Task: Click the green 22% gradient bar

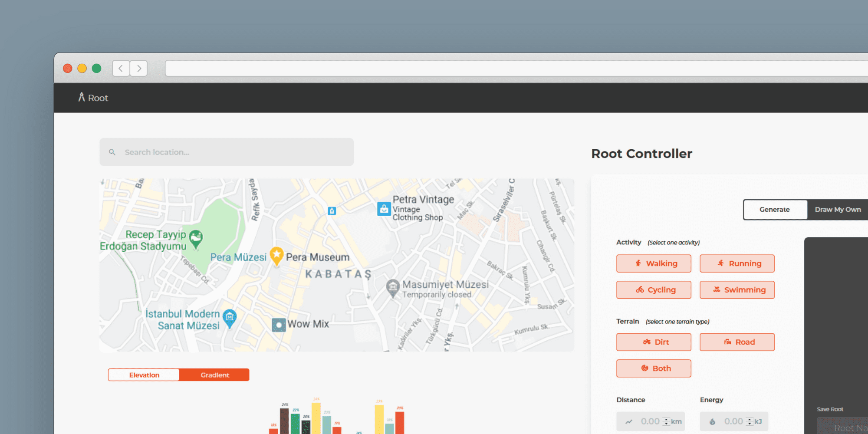Action: click(295, 424)
